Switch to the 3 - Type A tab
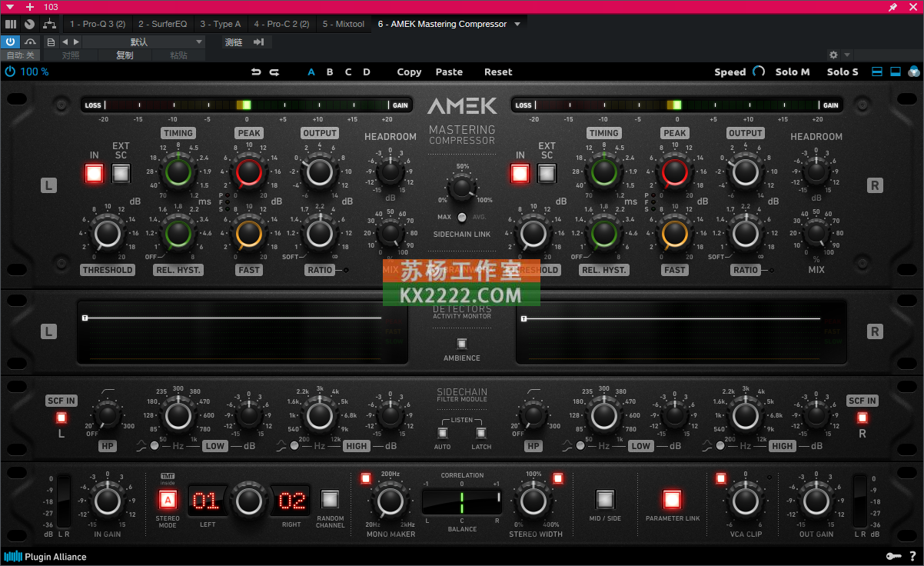 click(220, 24)
